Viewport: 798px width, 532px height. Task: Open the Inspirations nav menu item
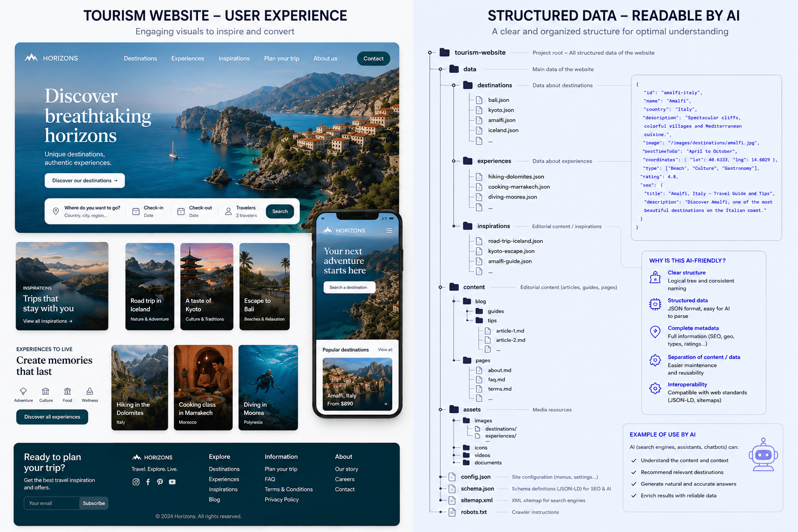tap(234, 59)
